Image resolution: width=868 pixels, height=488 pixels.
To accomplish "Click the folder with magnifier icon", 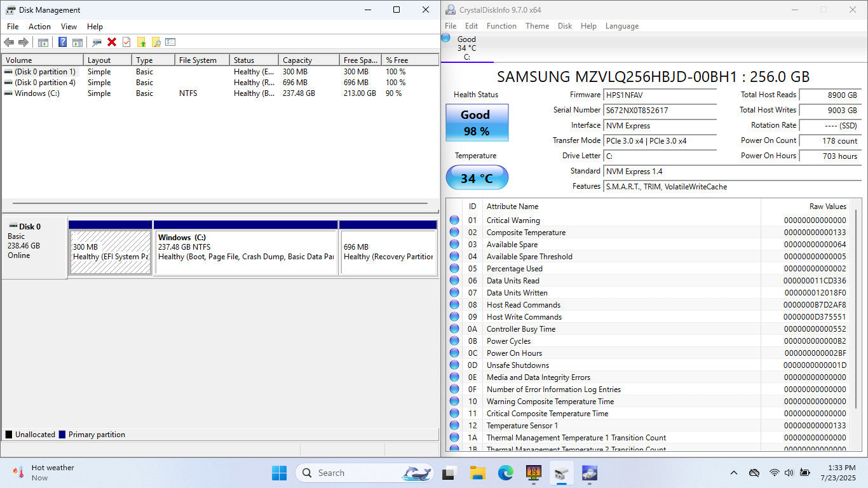I will click(156, 42).
